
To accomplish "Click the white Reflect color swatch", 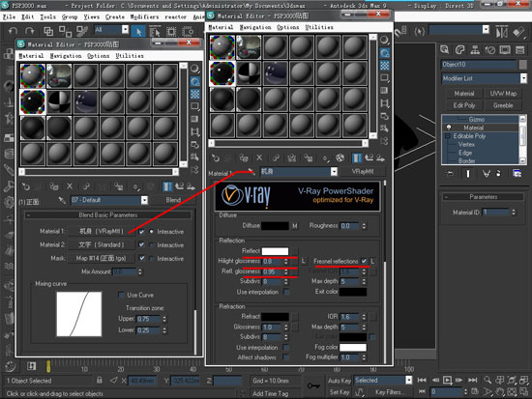I will 275,251.
